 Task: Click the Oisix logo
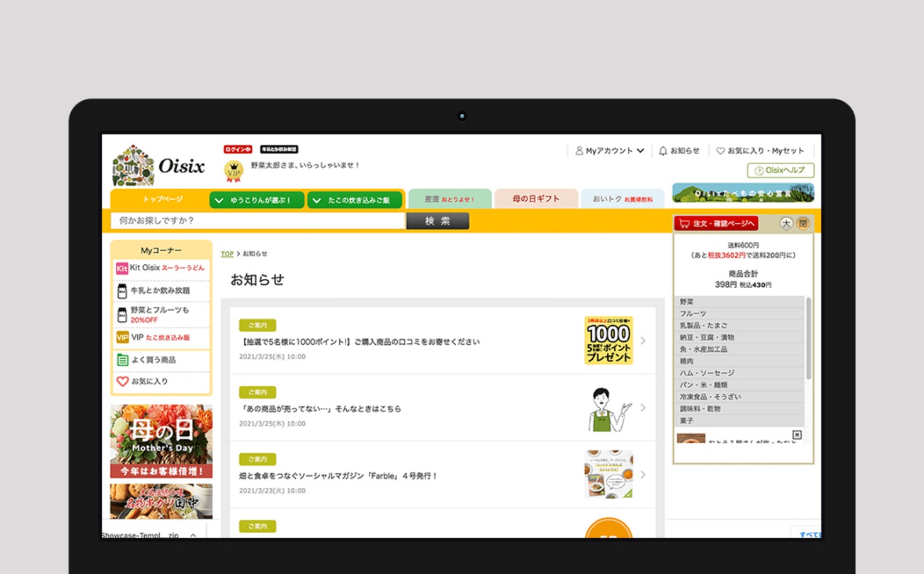click(x=159, y=165)
